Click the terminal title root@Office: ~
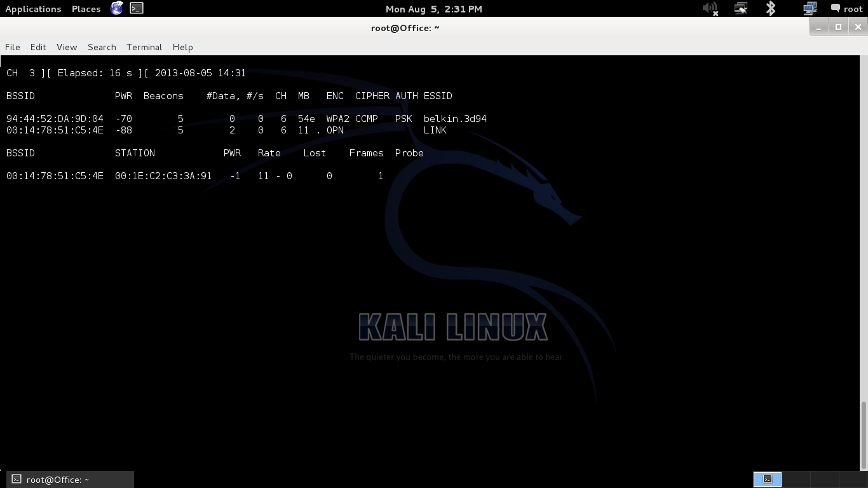868x488 pixels. pos(405,28)
